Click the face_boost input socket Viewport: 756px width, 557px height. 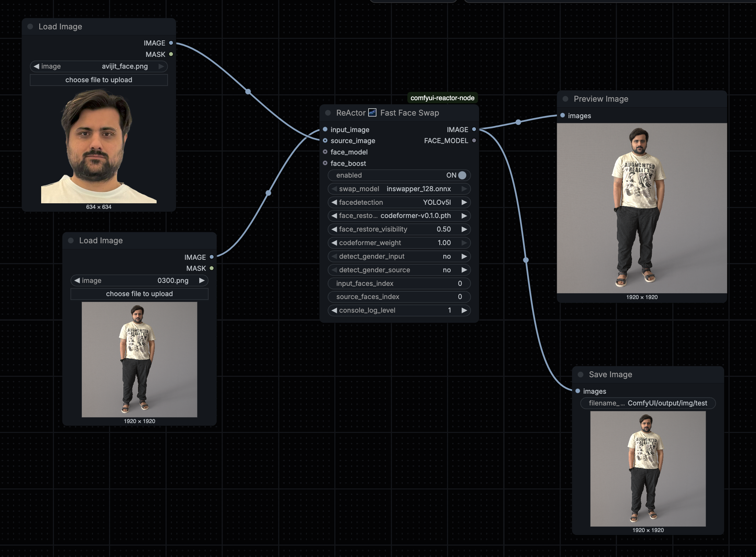point(325,163)
